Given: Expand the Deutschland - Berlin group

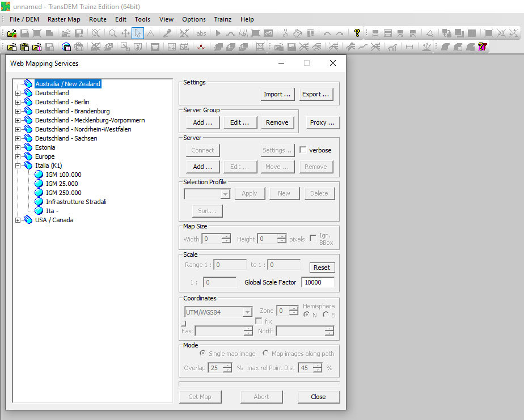Looking at the screenshot, I should (18, 102).
